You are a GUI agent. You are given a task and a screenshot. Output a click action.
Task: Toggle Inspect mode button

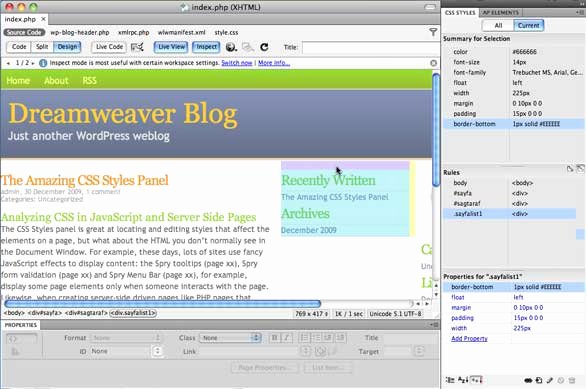coord(206,47)
